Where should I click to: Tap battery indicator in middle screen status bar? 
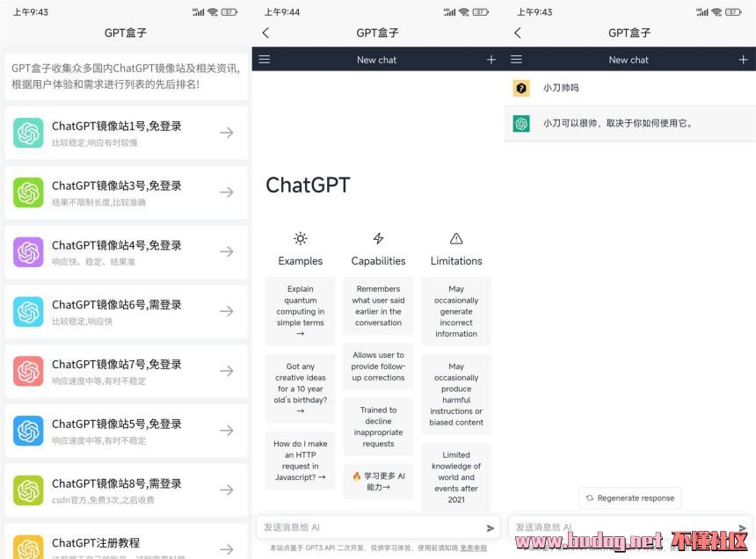481,12
